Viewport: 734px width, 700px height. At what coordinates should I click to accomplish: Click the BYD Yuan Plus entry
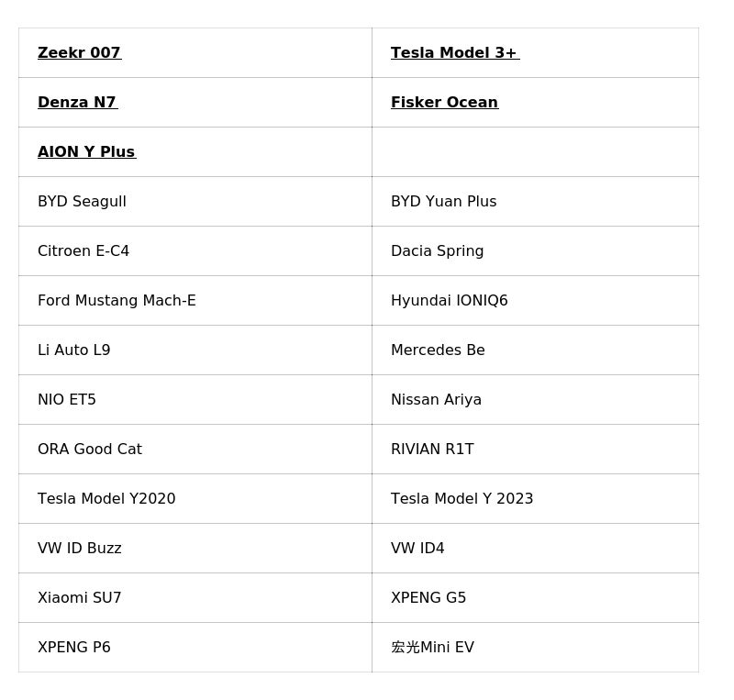(x=443, y=202)
